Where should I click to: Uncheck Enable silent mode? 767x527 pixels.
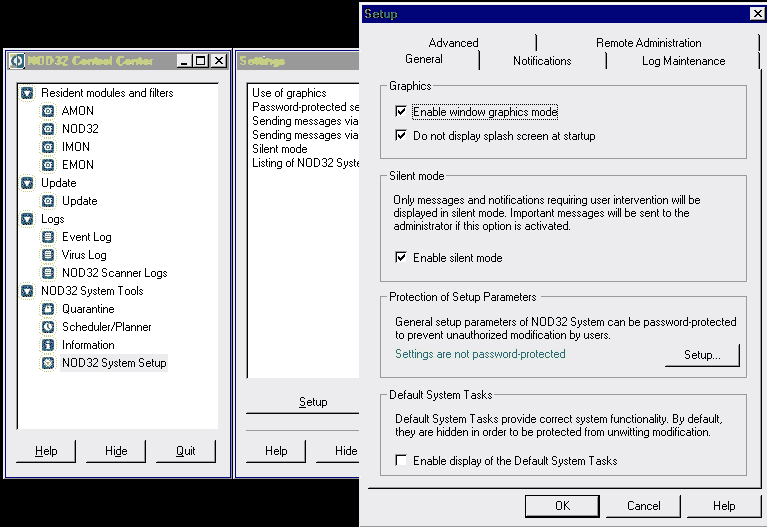click(401, 257)
